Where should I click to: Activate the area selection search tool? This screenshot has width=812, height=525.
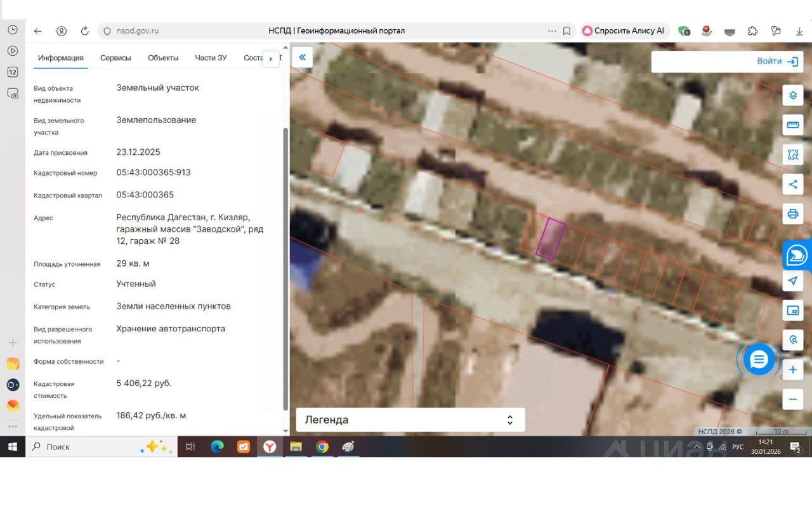(x=792, y=154)
